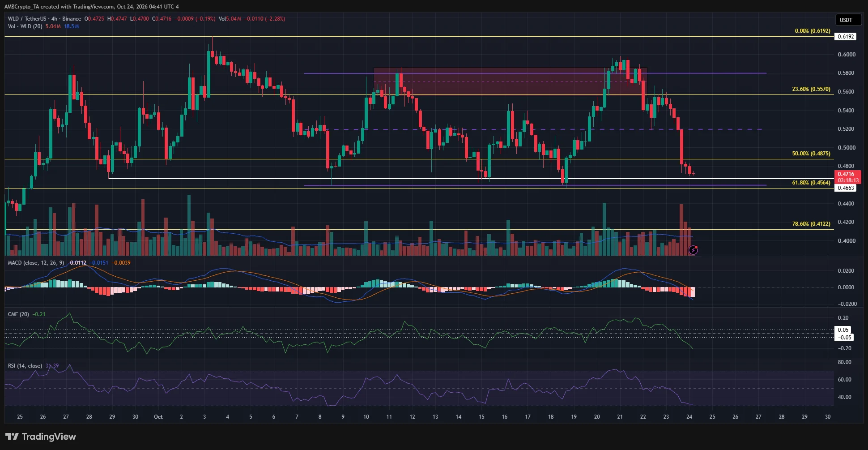This screenshot has width=868, height=450.
Task: Click the 50.00% (0.4875) Fibonacci label
Action: (811, 154)
